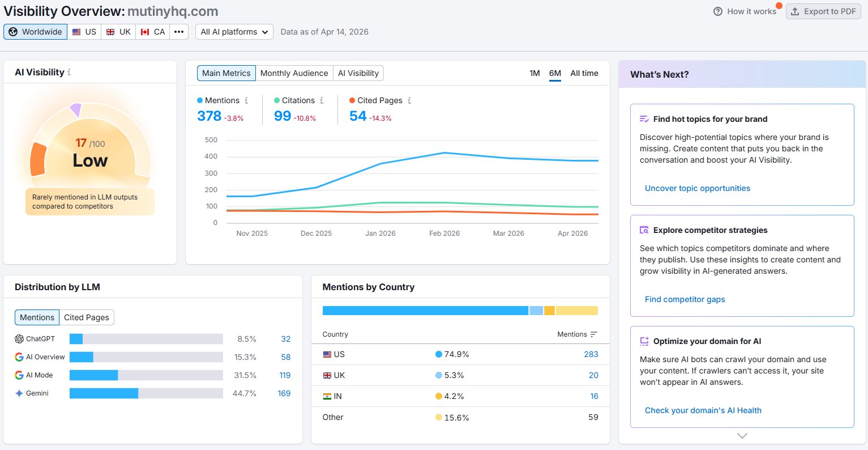The width and height of the screenshot is (868, 450).
Task: Select the Worldwide region filter
Action: (x=35, y=32)
